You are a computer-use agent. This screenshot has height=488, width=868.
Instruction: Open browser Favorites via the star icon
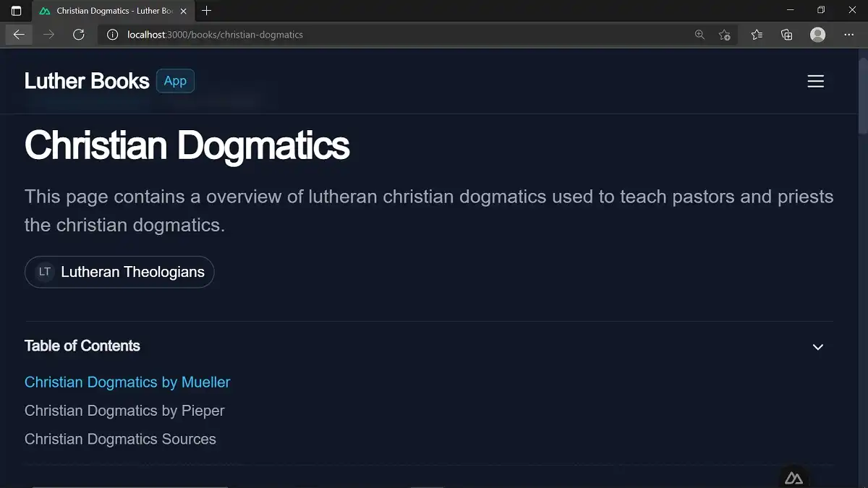pyautogui.click(x=755, y=34)
